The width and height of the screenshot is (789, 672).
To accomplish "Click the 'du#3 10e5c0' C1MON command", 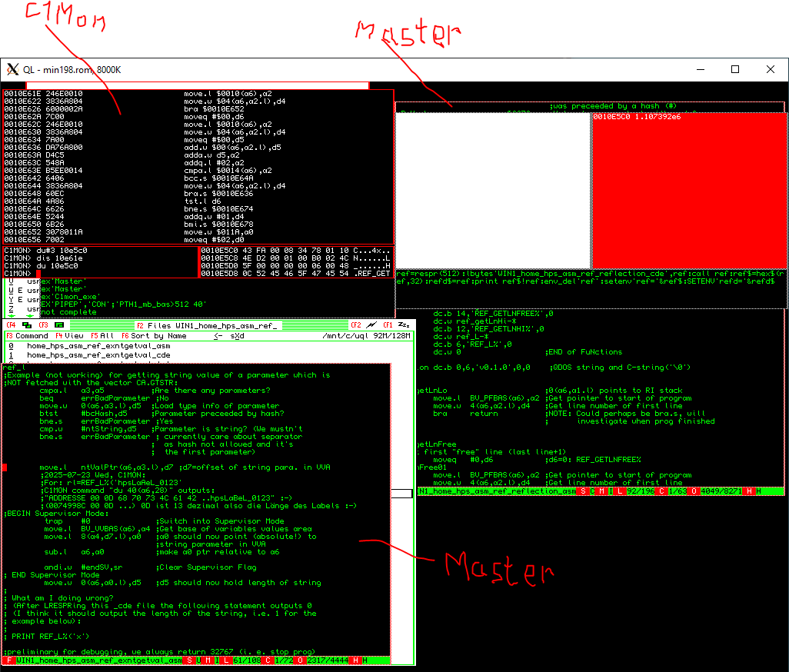I will click(62, 251).
